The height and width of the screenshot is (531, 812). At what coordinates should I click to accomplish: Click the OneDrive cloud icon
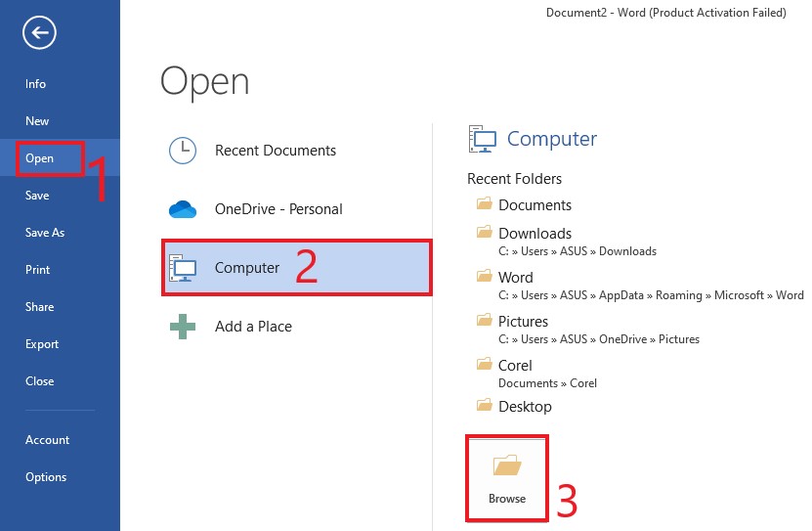(x=183, y=209)
